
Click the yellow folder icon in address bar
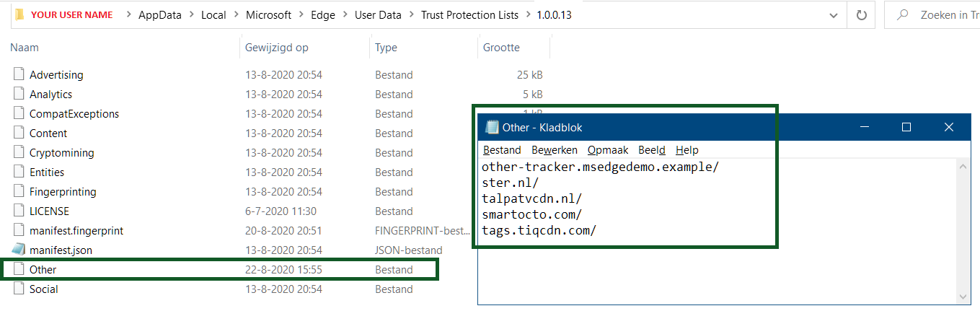point(19,14)
